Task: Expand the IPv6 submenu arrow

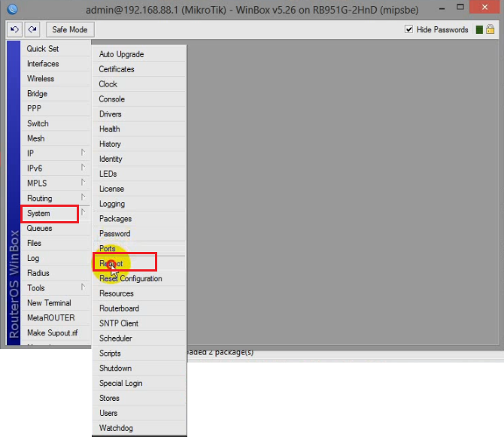Action: pyautogui.click(x=83, y=168)
